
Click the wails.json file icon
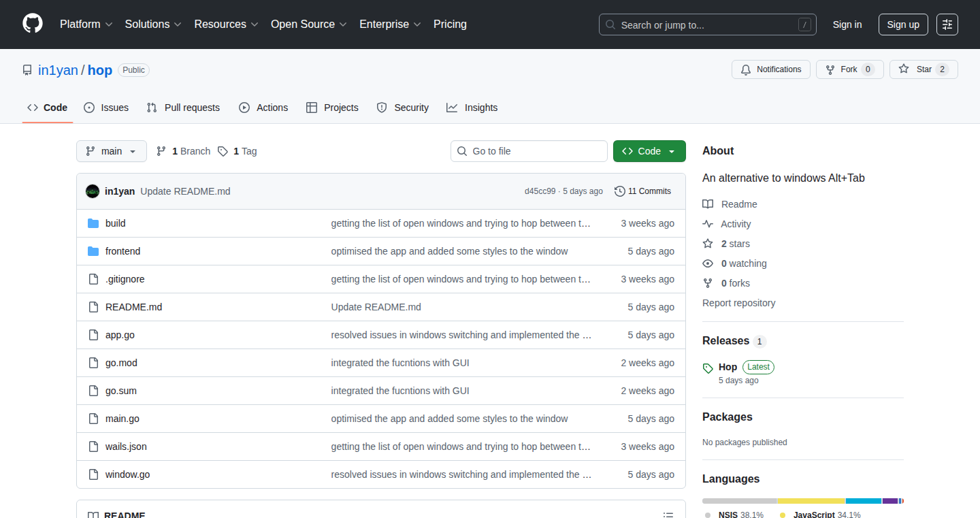coord(93,447)
